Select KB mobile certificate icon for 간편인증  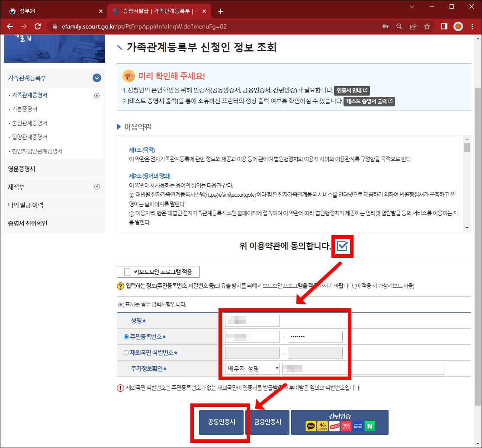point(323,426)
